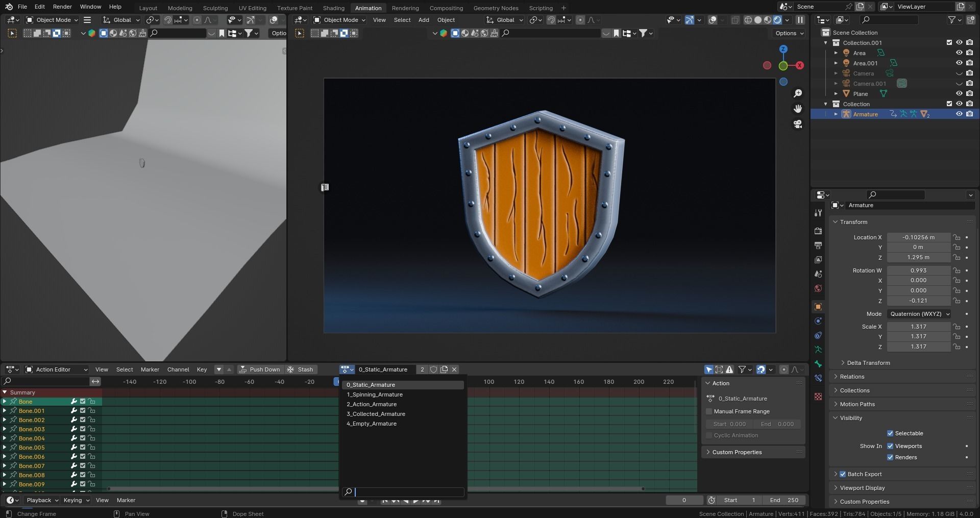Open the Playback popover
980x518 pixels.
click(x=42, y=500)
